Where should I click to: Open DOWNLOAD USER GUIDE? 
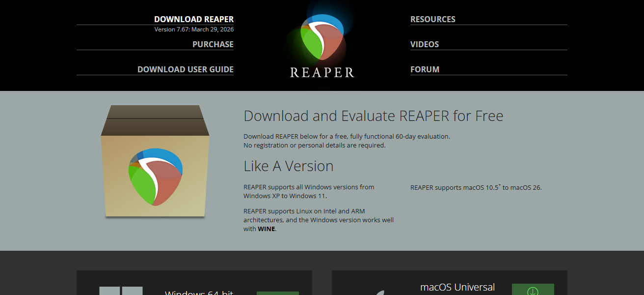pyautogui.click(x=185, y=69)
